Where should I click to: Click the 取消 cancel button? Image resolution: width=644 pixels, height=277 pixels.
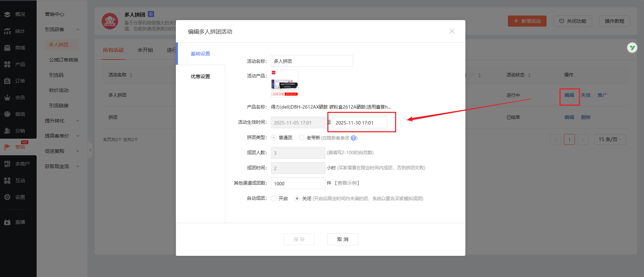click(342, 239)
